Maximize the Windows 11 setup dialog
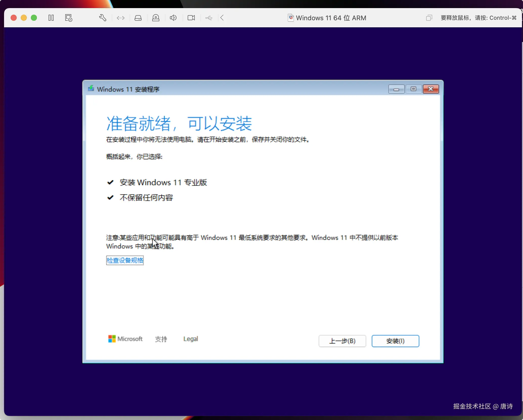Viewport: 523px width, 420px height. [x=413, y=89]
